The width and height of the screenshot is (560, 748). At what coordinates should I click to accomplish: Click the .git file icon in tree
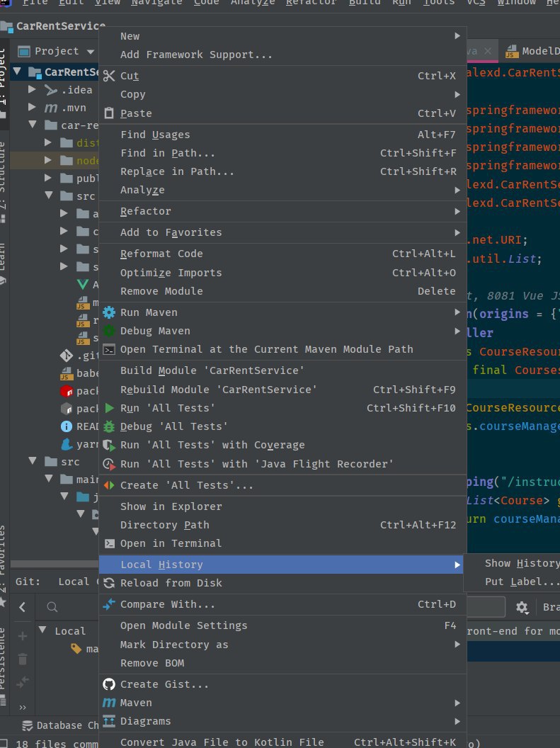click(x=67, y=356)
